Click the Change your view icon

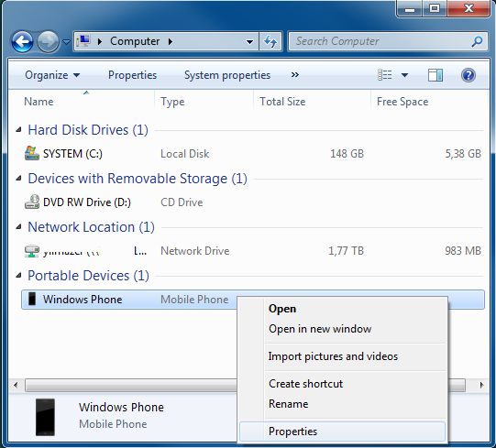(x=385, y=75)
